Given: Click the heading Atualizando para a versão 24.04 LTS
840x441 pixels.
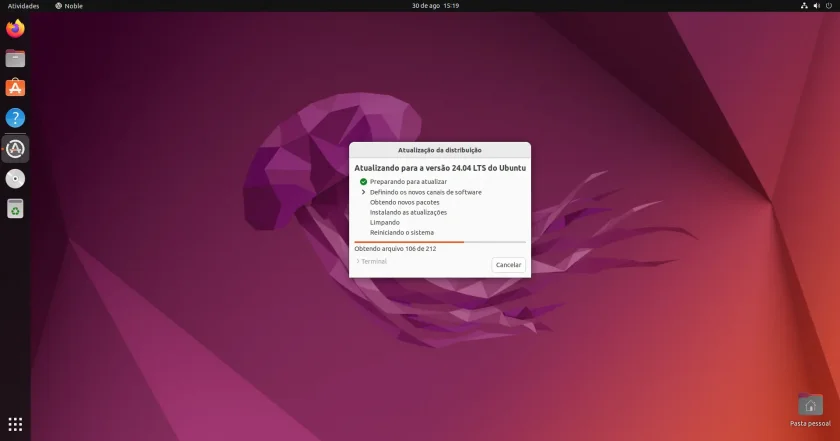Looking at the screenshot, I should [440, 168].
